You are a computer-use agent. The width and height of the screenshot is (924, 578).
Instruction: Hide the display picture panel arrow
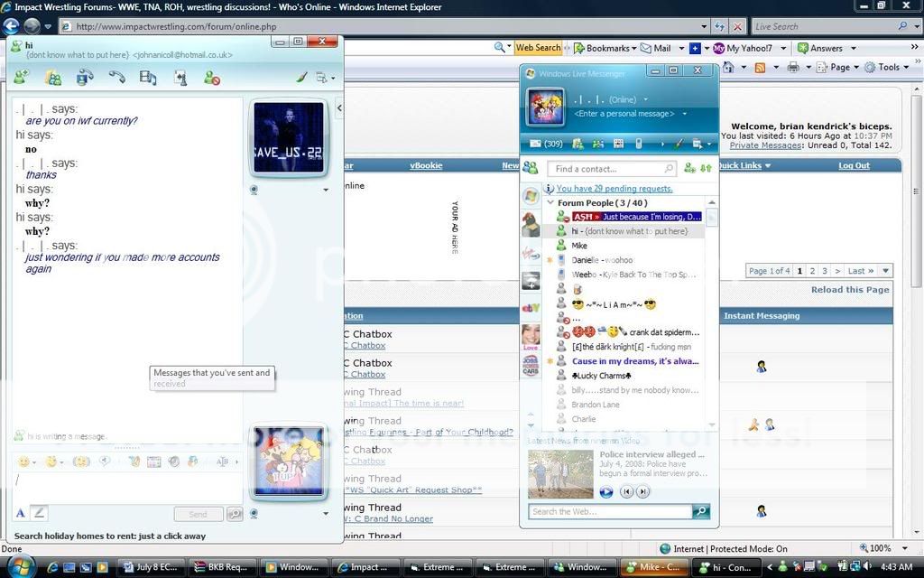point(339,108)
